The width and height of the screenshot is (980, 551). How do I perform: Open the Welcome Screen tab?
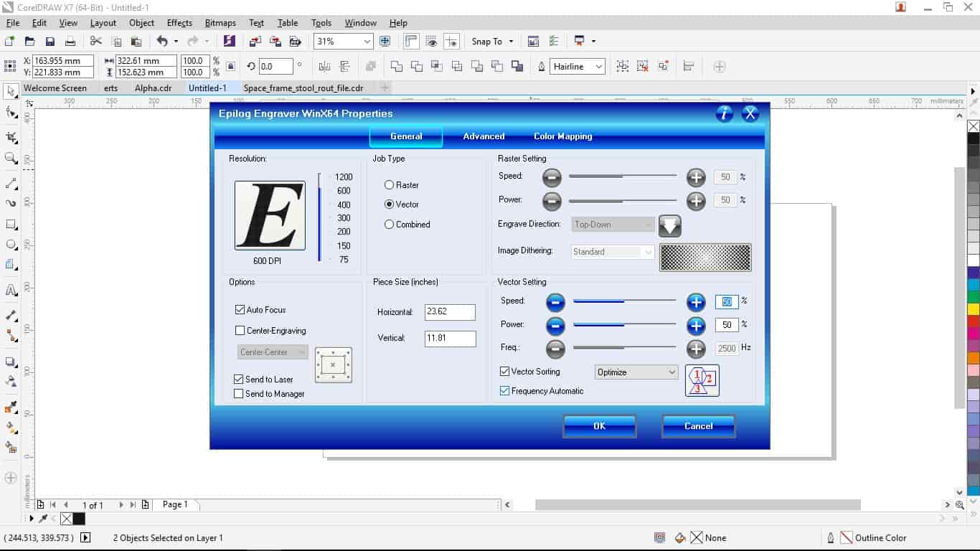tap(55, 88)
